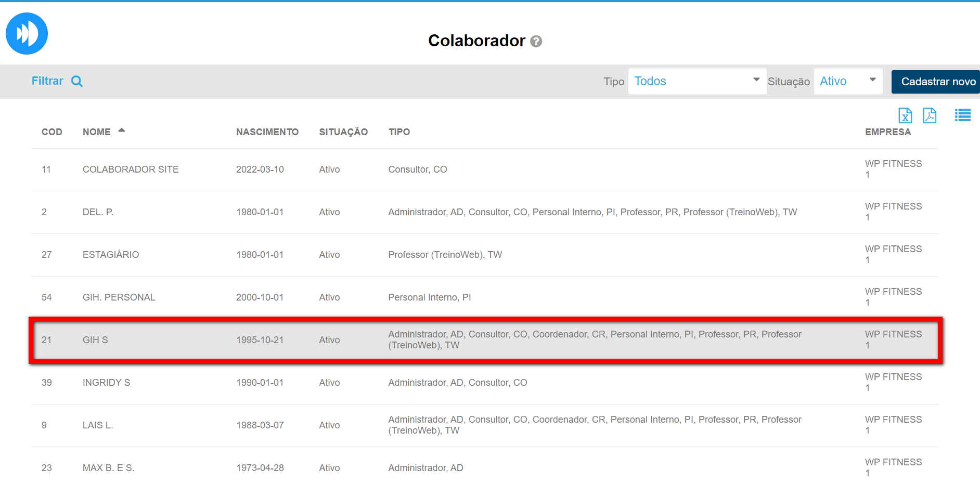Export the list to PDF

click(929, 115)
